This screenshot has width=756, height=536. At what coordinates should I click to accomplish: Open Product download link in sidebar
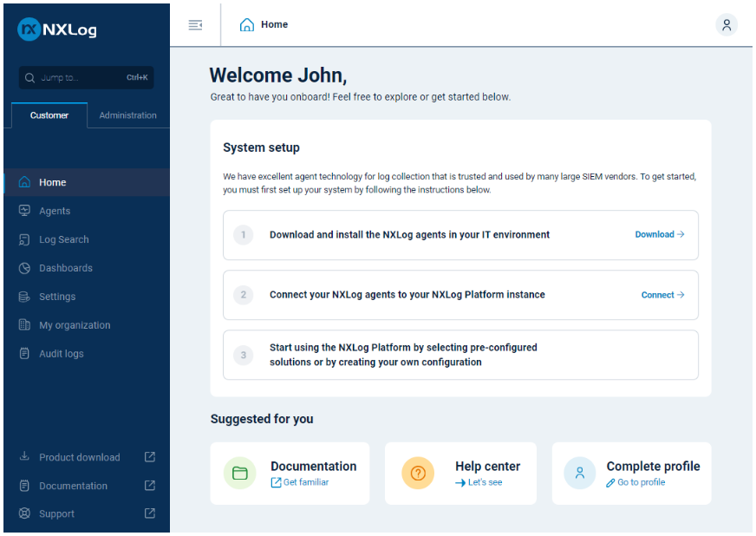click(x=87, y=457)
